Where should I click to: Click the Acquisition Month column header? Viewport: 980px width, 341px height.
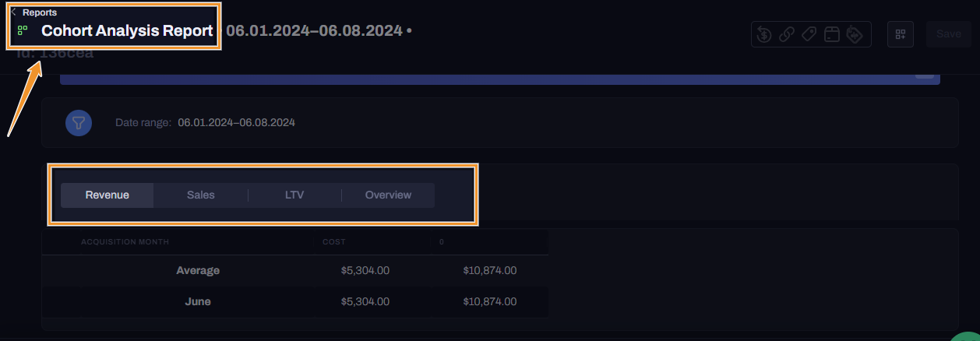(x=125, y=242)
